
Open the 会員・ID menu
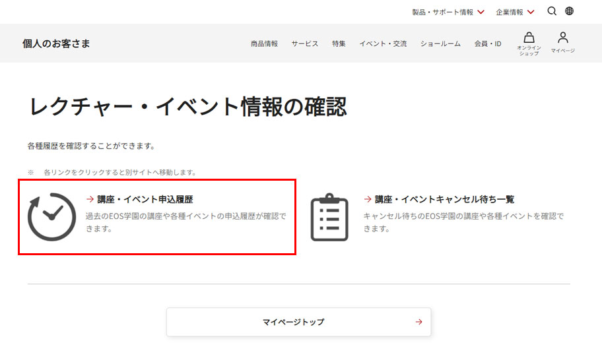[487, 44]
